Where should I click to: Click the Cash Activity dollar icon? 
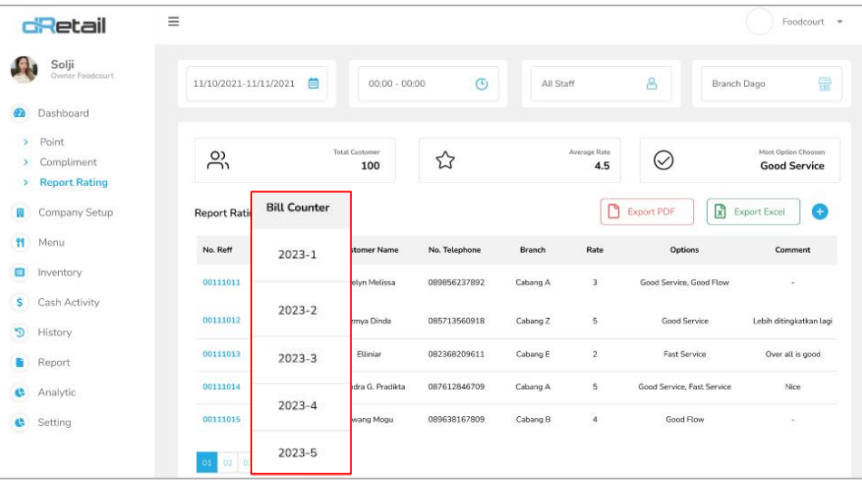coord(20,303)
